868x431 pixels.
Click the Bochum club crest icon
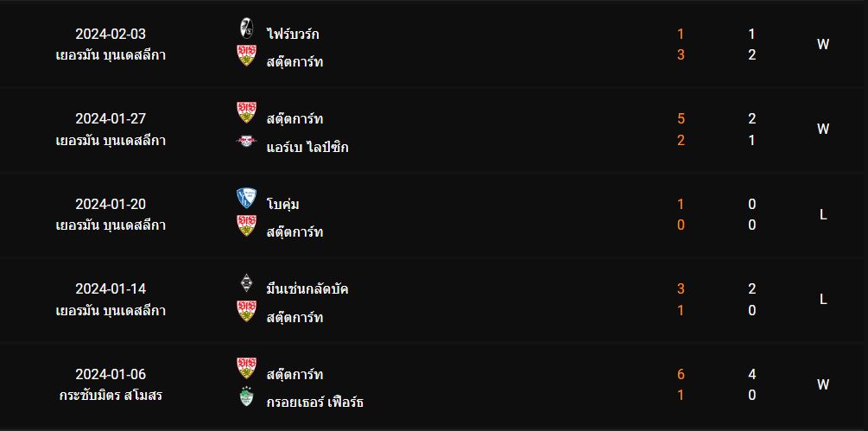[246, 198]
